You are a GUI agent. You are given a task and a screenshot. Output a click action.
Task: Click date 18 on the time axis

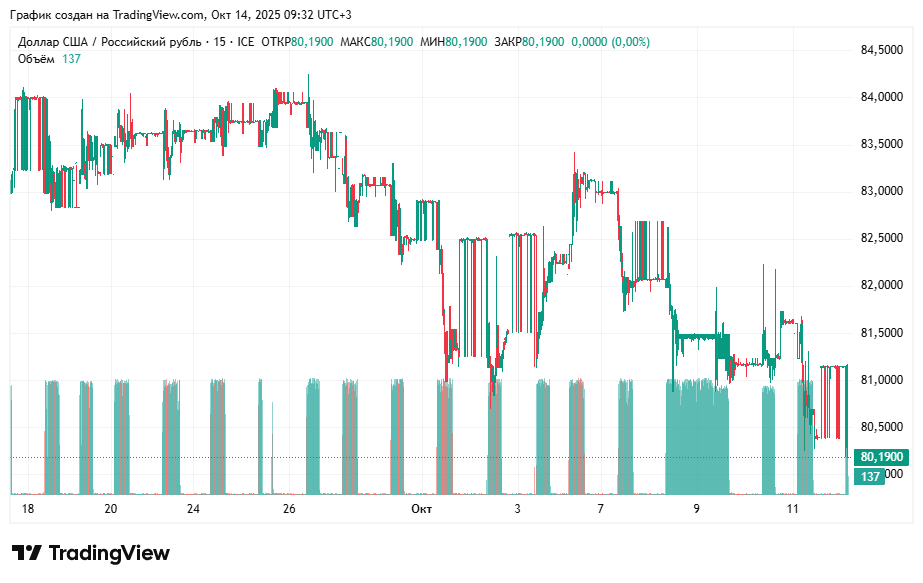27,509
